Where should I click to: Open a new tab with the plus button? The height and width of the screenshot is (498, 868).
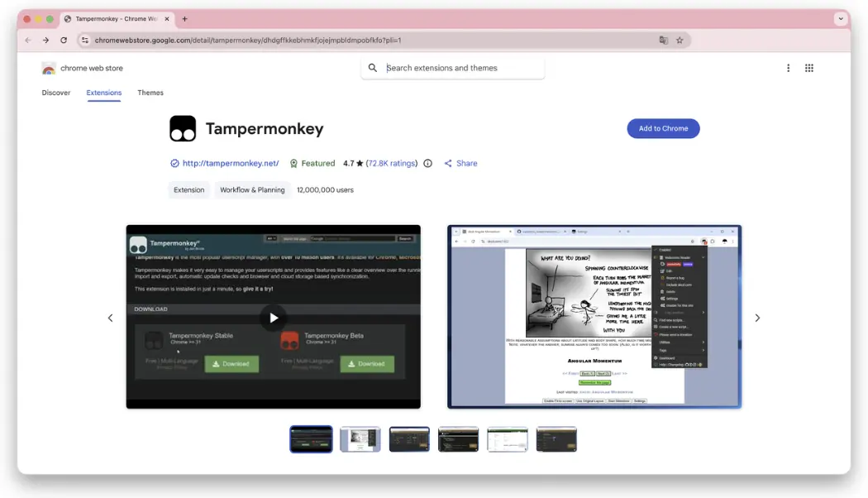point(184,19)
